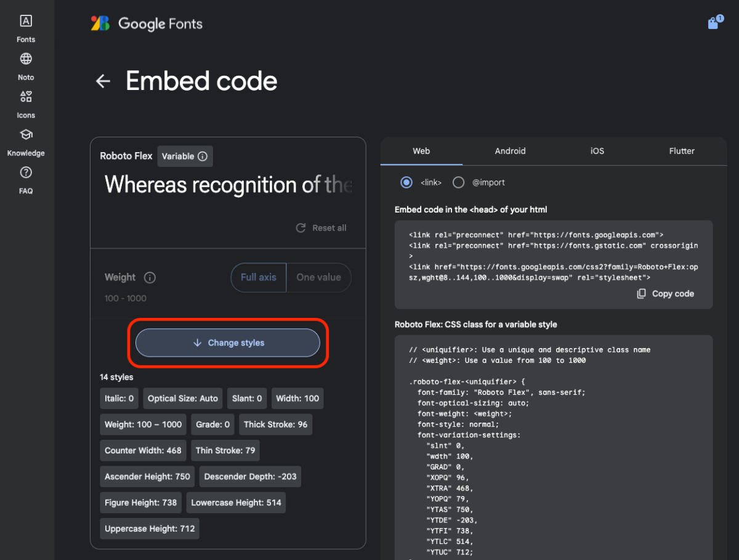739x560 pixels.
Task: Reset all style settings
Action: coord(321,228)
